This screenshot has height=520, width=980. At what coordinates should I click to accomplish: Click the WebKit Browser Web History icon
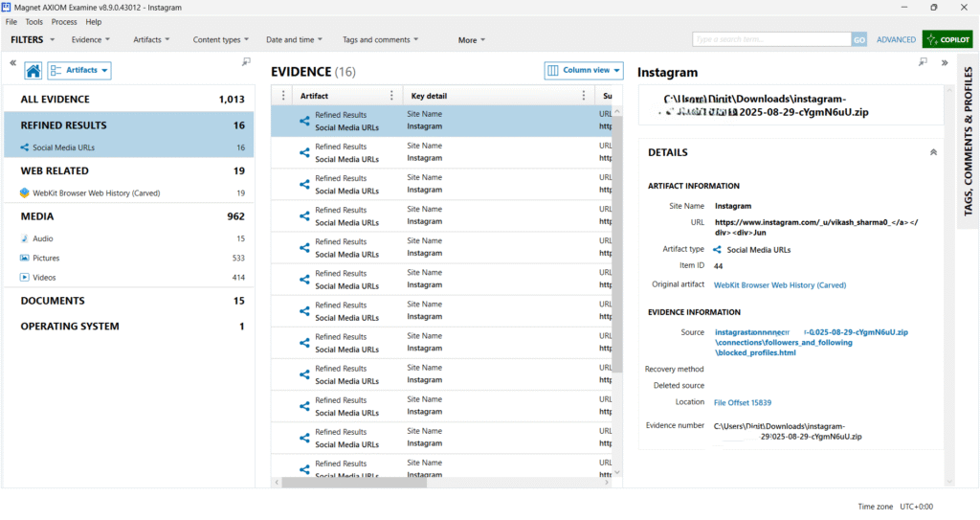[x=24, y=192]
